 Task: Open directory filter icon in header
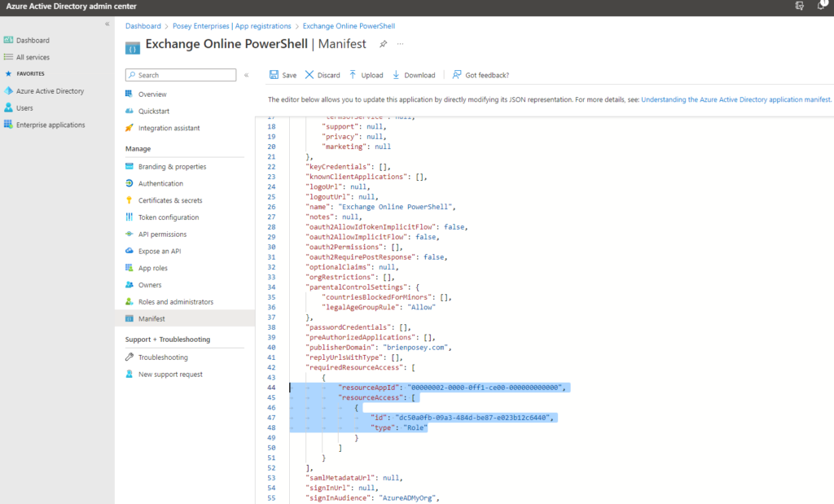coord(800,6)
